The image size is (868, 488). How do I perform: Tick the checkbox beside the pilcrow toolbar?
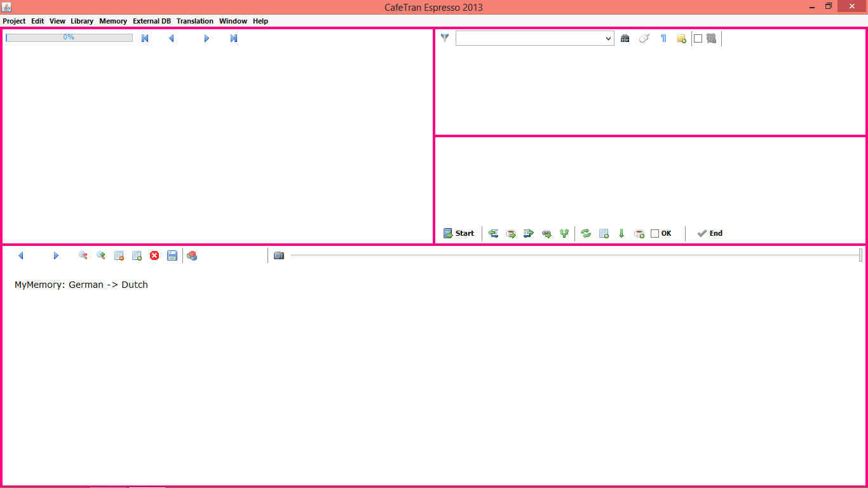click(x=698, y=38)
